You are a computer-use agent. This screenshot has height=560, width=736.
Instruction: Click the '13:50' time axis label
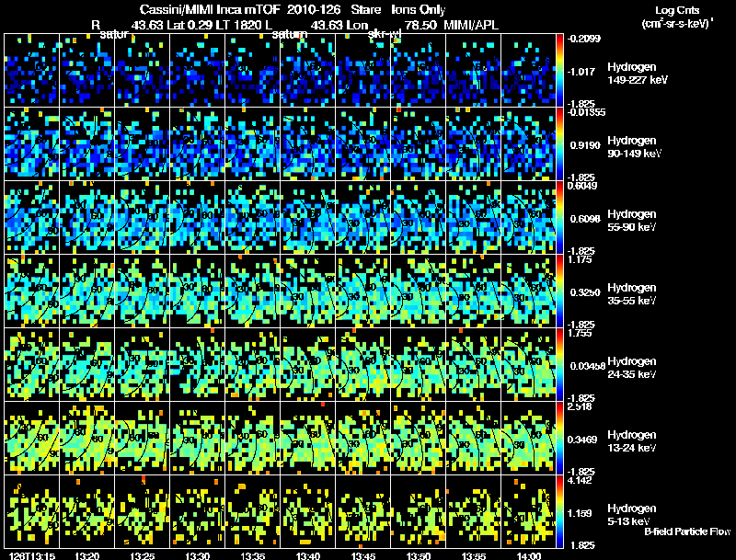tap(419, 556)
